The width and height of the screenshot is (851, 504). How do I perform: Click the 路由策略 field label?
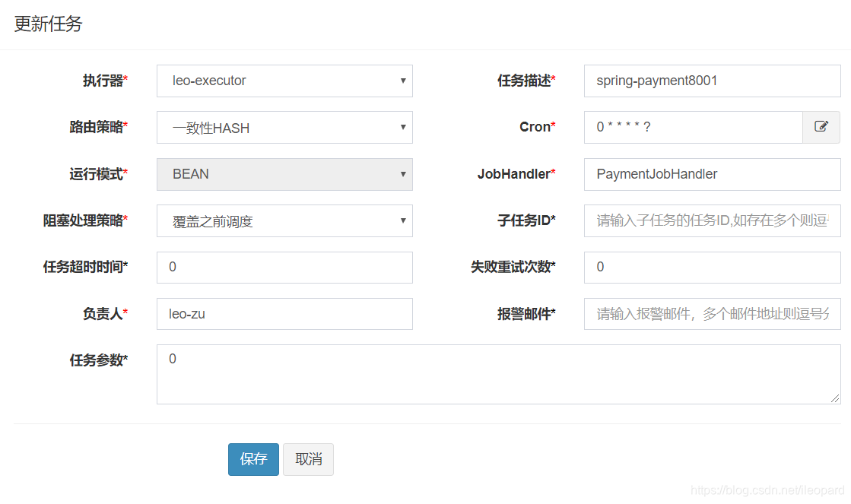click(x=99, y=127)
